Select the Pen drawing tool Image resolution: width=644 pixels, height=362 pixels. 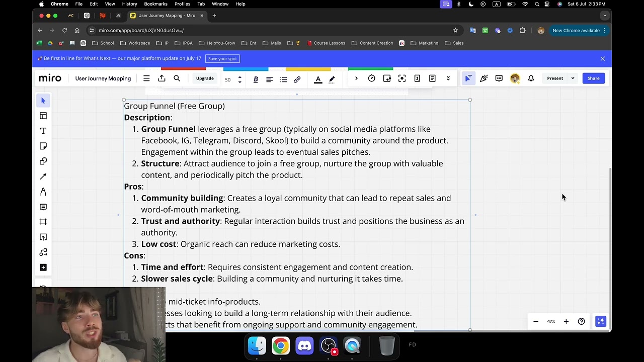pos(43,192)
